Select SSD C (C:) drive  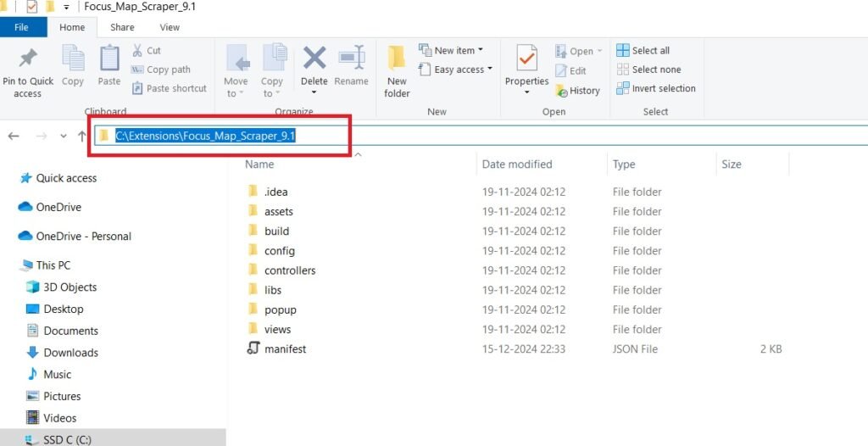(x=58, y=440)
